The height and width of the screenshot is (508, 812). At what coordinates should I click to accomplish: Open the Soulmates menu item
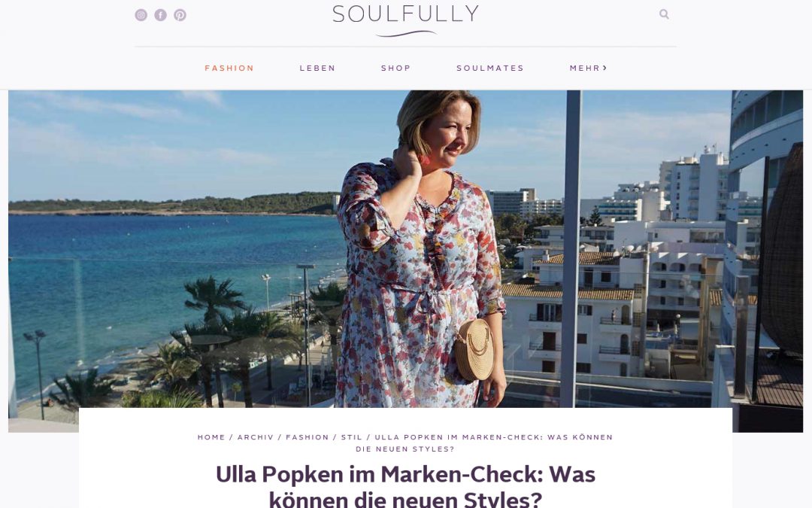coord(490,68)
